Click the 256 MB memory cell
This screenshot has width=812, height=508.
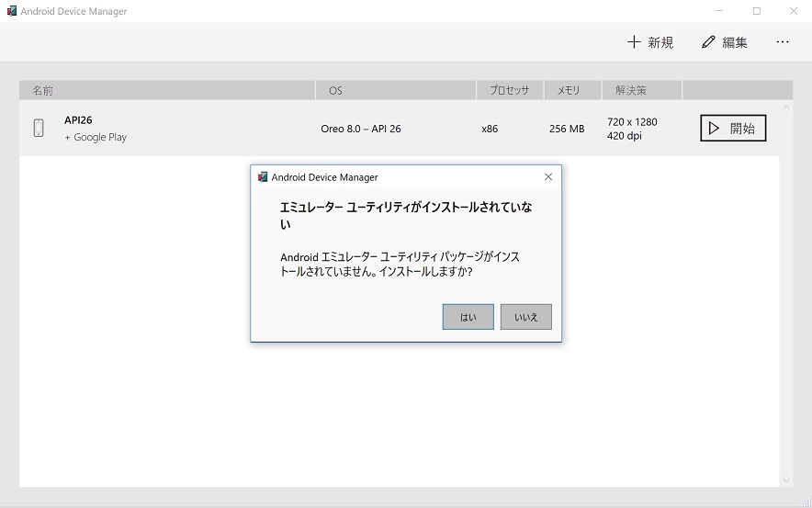point(567,129)
